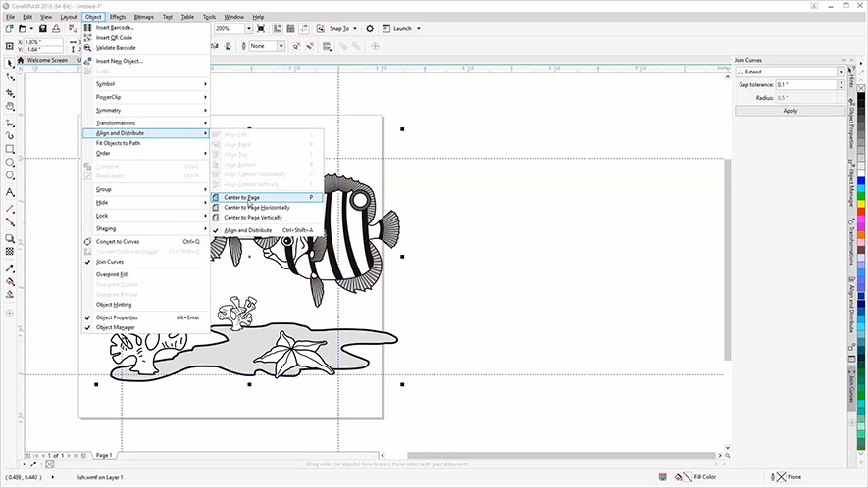Activate the Text tool

pos(10,192)
